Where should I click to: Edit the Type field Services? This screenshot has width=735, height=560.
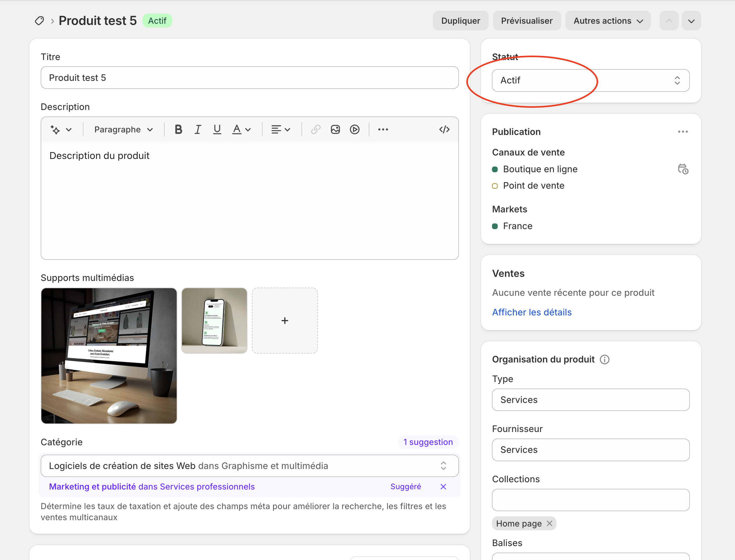590,400
